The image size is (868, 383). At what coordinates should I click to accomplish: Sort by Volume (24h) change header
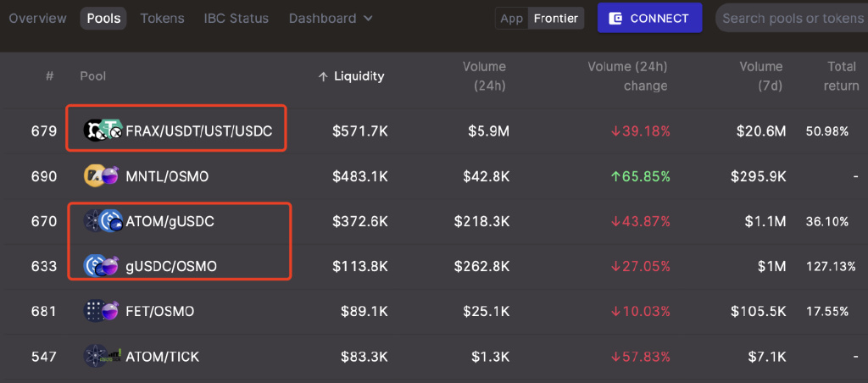628,76
